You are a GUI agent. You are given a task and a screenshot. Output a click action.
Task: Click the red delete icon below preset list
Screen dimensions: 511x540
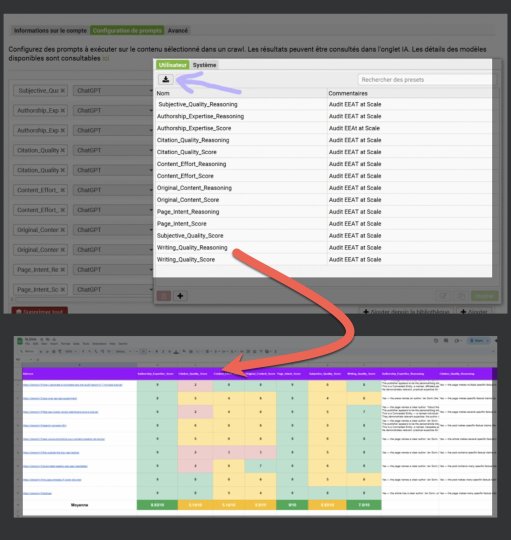point(164,296)
